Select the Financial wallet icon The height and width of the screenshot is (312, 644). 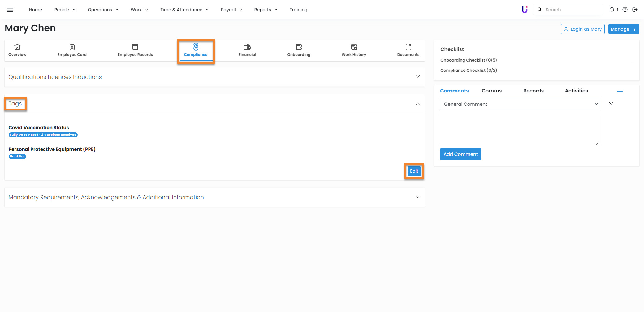(x=247, y=47)
